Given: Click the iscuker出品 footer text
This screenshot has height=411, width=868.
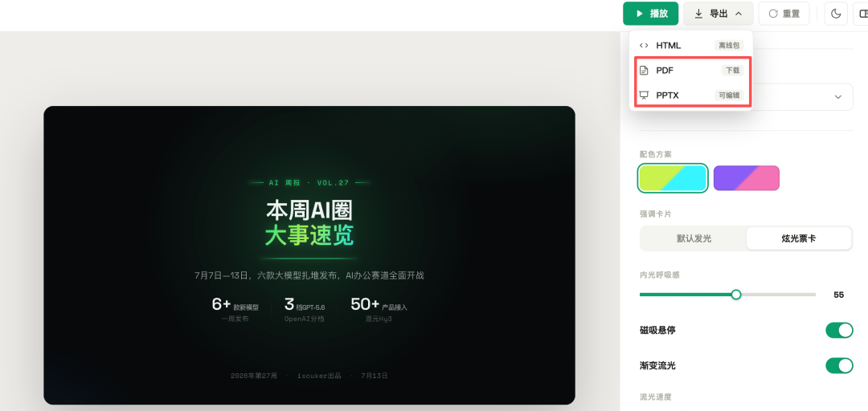Looking at the screenshot, I should pyautogui.click(x=319, y=376).
